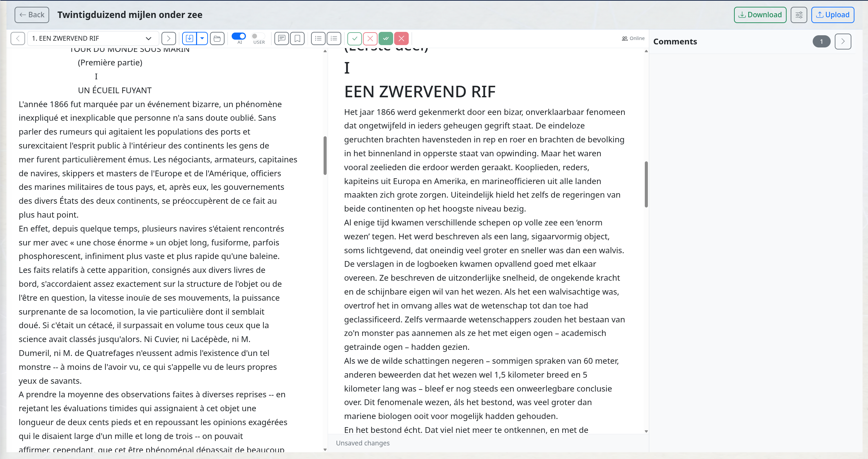The width and height of the screenshot is (868, 459).
Task: Click the heading 'EEN ZWERVEND RIF' in editor
Action: tap(420, 92)
